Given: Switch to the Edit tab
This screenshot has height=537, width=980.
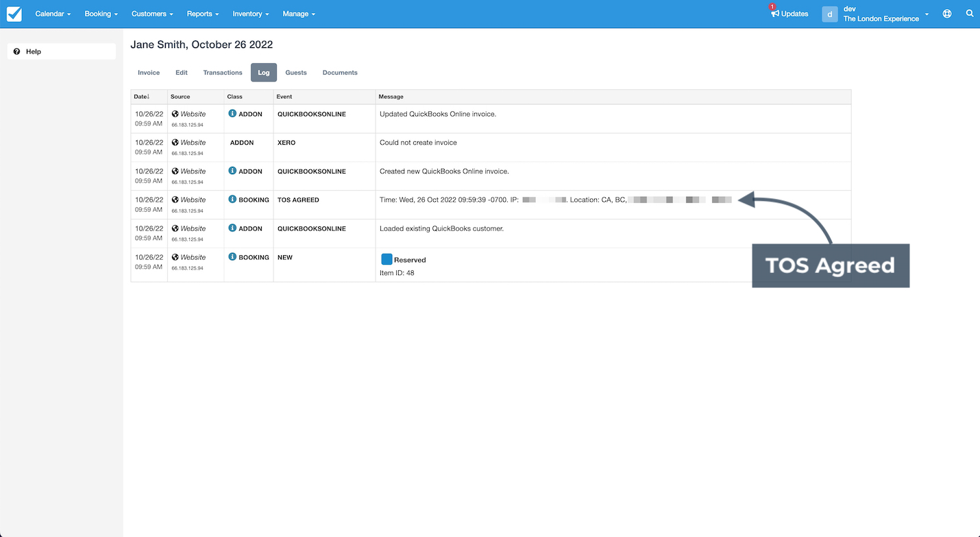Looking at the screenshot, I should pyautogui.click(x=182, y=73).
